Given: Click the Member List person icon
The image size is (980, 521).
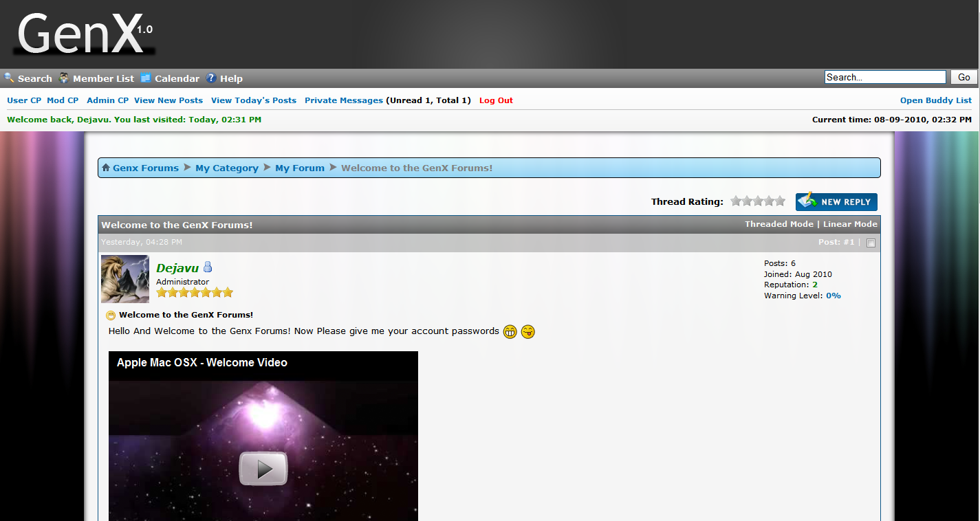Looking at the screenshot, I should [64, 78].
